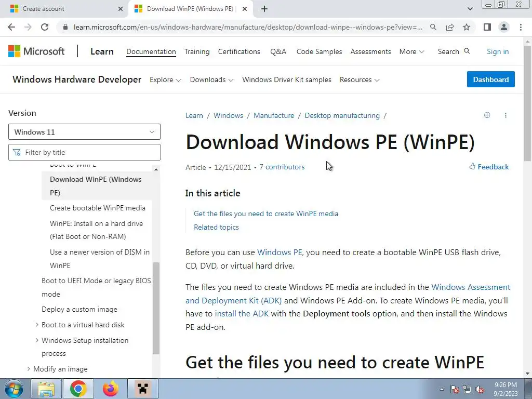The height and width of the screenshot is (399, 532).
Task: Click Chrome icon in taskbar
Action: pos(78,389)
